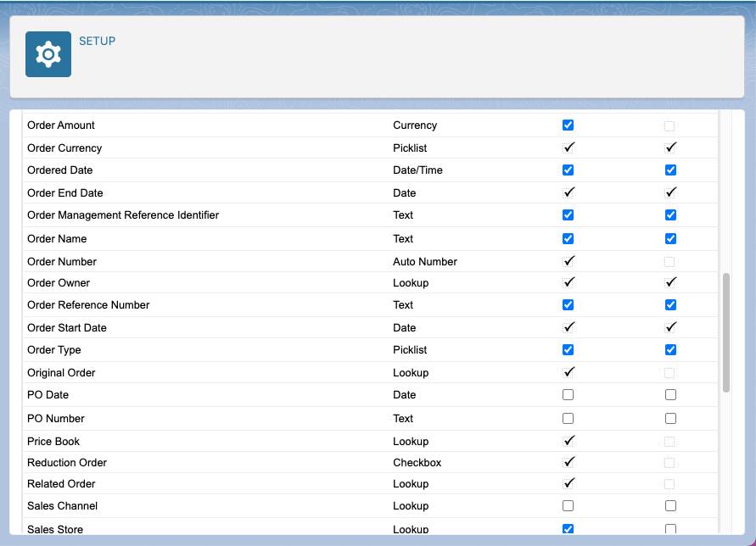Enable first checkbox in PO Number row
This screenshot has height=546, width=756.
[x=568, y=418]
